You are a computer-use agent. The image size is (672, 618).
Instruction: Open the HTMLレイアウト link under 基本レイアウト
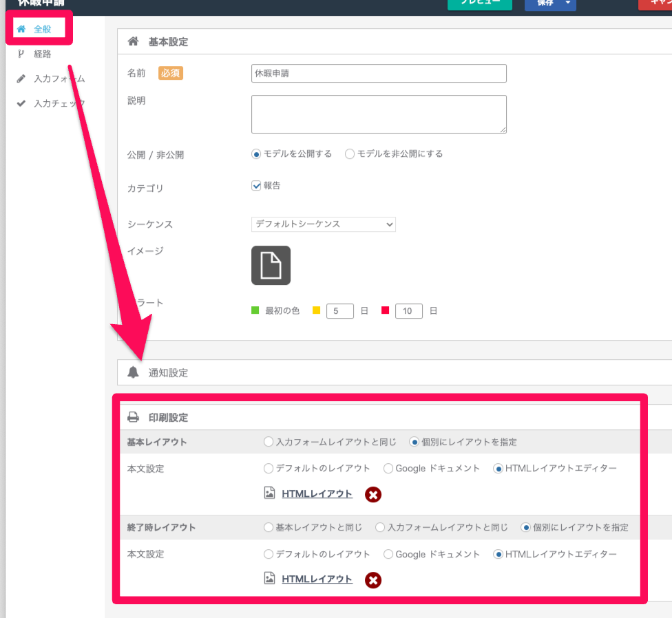(317, 494)
